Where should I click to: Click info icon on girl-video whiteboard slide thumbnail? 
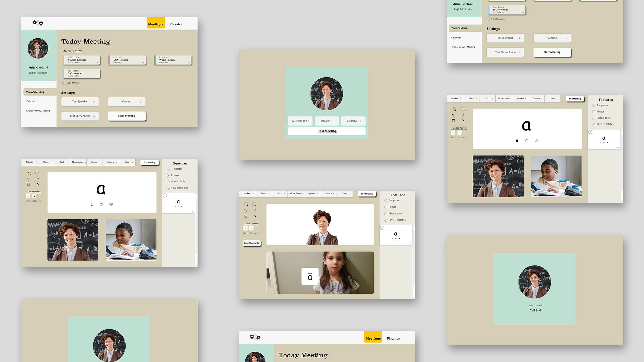[x=382, y=228]
